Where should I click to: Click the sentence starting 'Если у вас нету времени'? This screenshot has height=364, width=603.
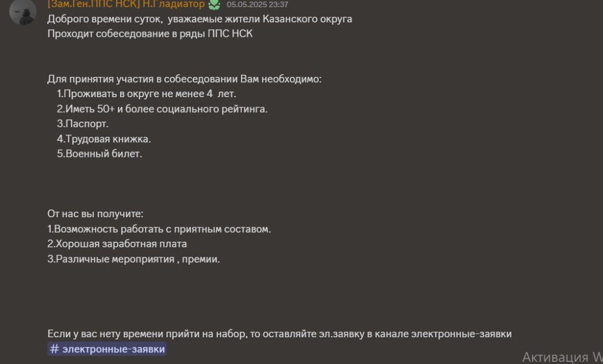point(279,334)
